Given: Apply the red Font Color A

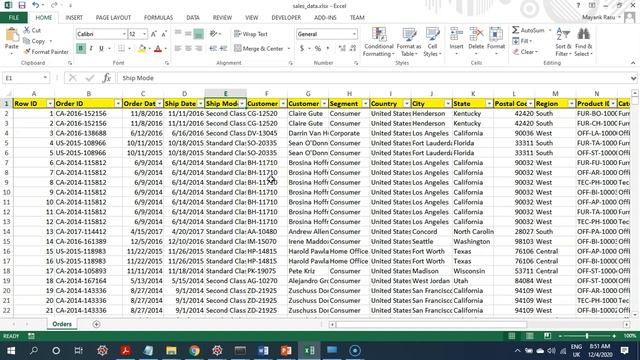Looking at the screenshot, I should [x=158, y=49].
